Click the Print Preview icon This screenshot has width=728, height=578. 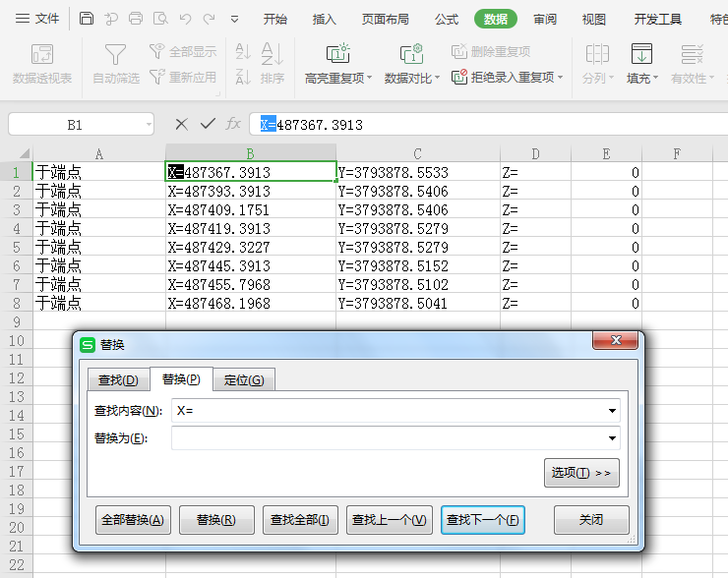pyautogui.click(x=160, y=19)
